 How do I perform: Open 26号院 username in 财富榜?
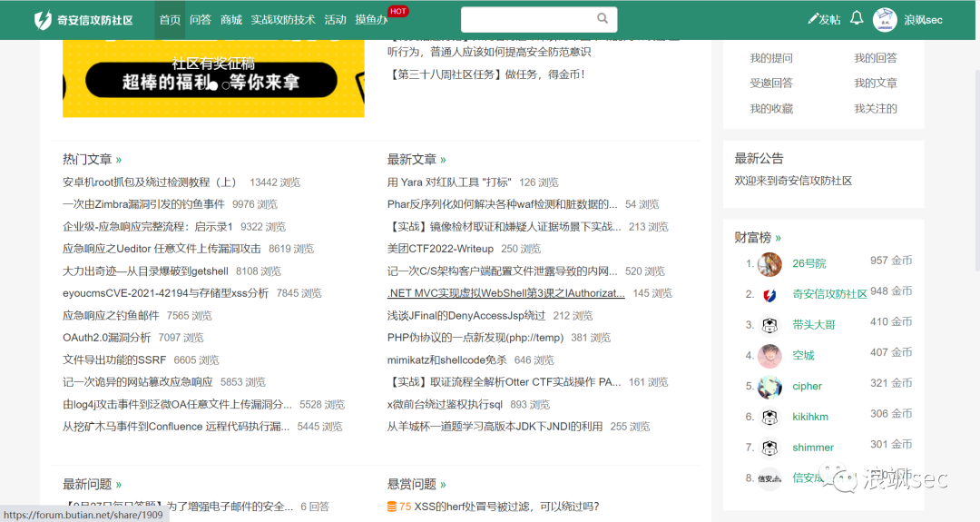(808, 264)
